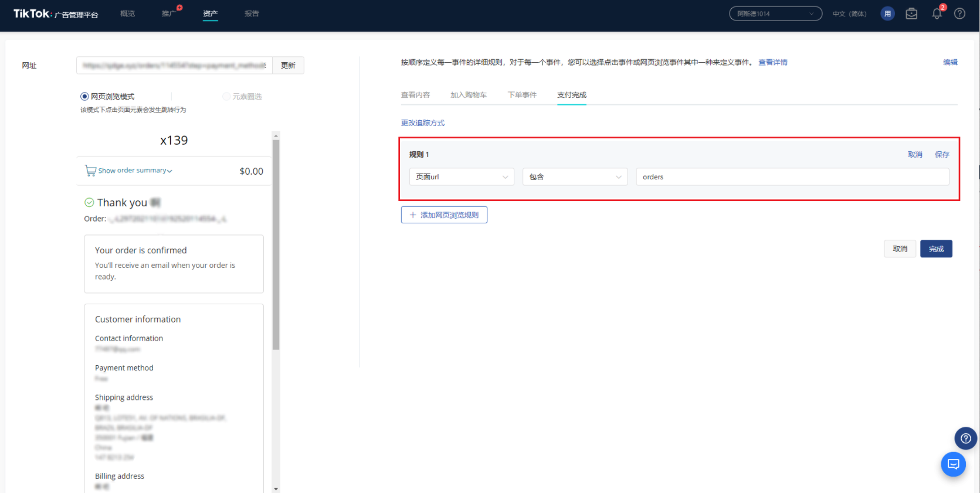Click the shopping cart icon in preview

90,171
